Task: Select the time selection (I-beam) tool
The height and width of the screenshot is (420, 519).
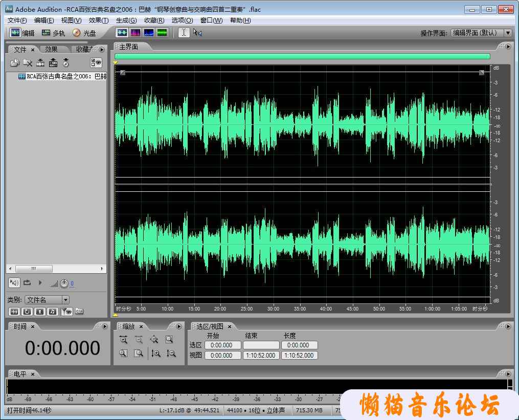Action: (184, 32)
